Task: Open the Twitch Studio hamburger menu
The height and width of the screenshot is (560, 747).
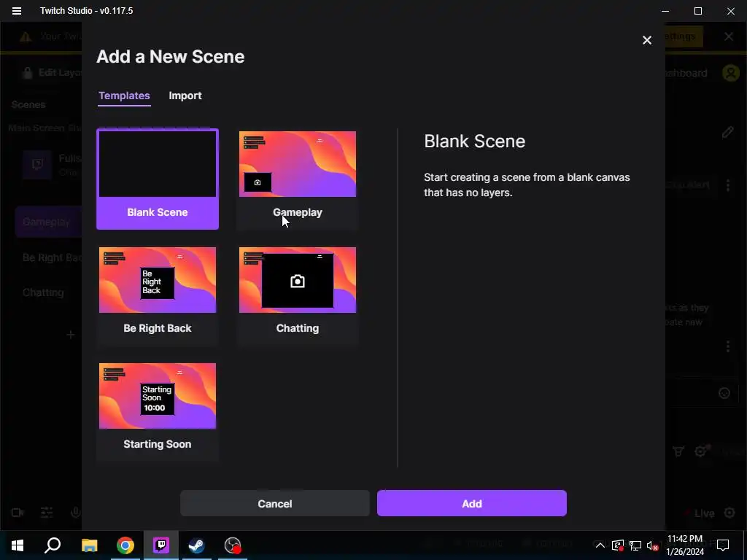Action: tap(17, 11)
